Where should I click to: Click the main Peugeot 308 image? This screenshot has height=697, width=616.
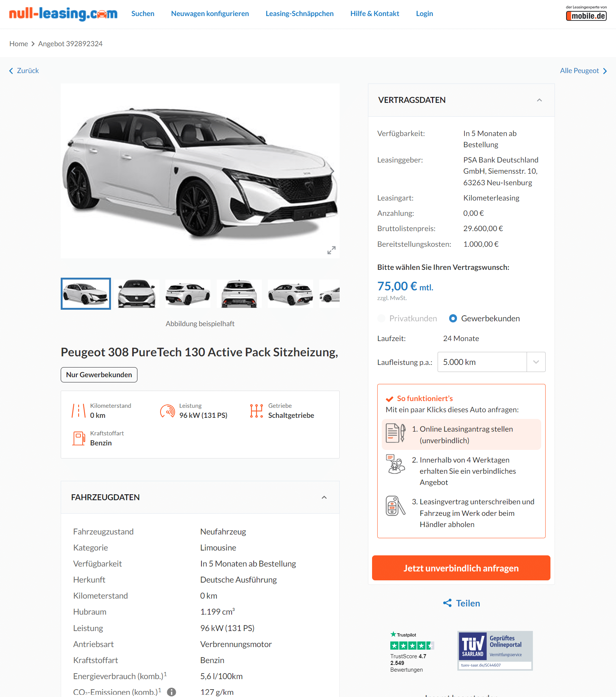(200, 171)
